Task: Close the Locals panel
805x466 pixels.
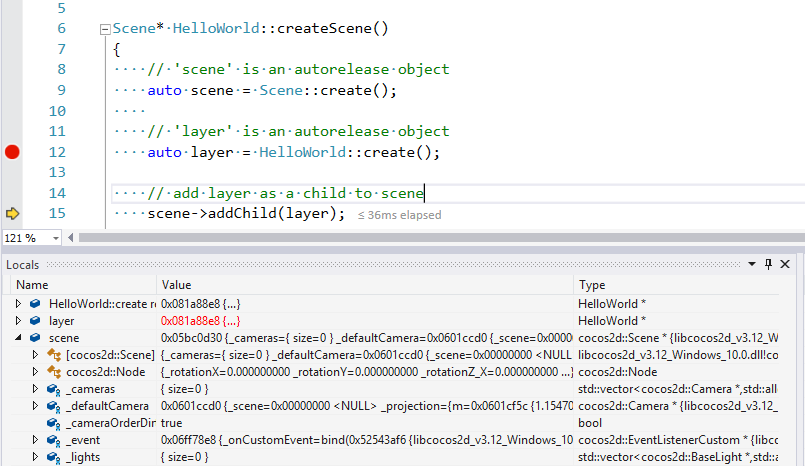Action: tap(787, 264)
